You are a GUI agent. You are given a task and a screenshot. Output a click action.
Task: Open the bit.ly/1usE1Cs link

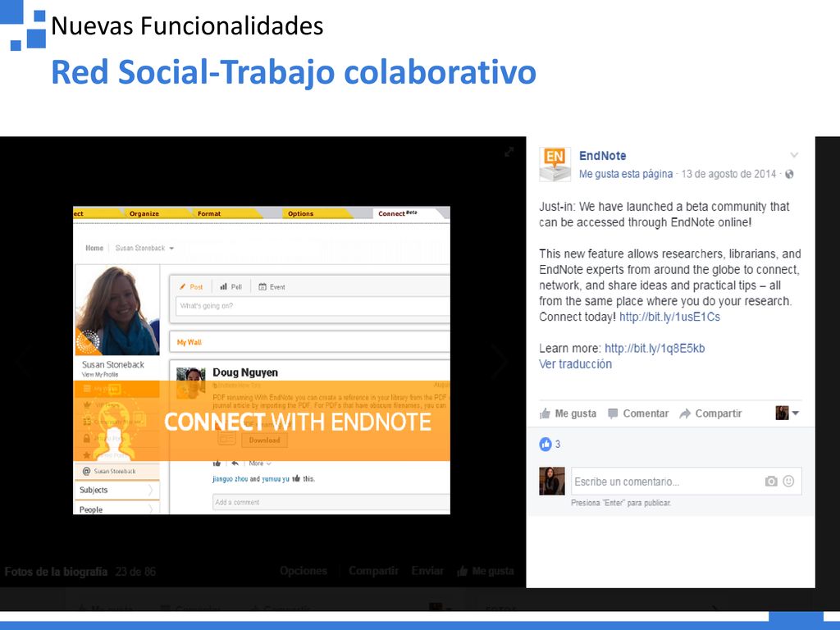coord(669,317)
